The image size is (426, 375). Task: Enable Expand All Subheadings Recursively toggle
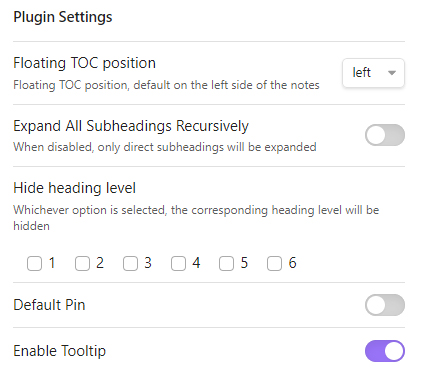coord(385,135)
